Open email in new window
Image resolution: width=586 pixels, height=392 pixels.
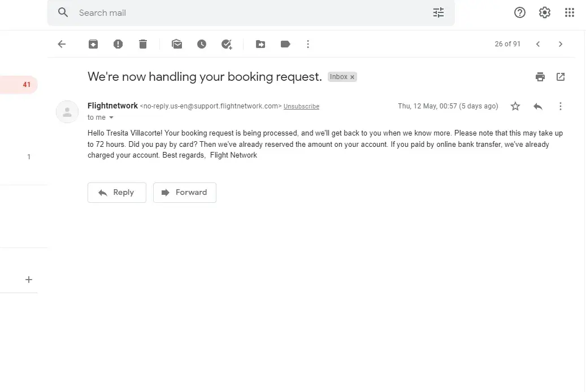point(561,77)
